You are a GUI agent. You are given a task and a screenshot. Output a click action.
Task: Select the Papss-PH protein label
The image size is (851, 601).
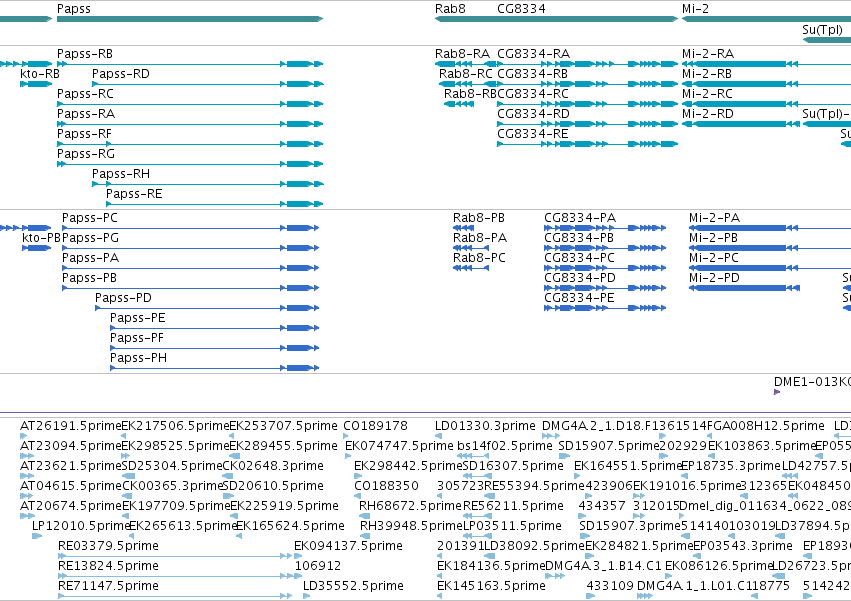(x=138, y=359)
